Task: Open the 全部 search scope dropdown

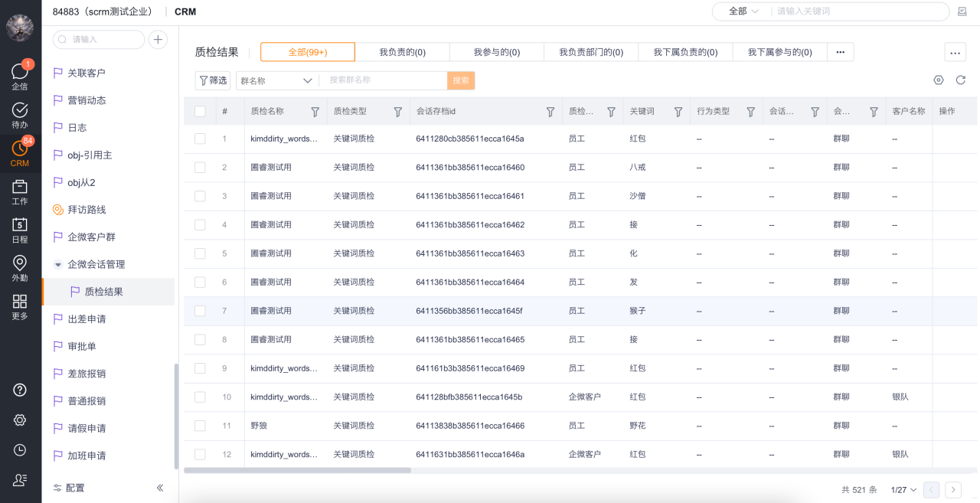Action: click(743, 11)
